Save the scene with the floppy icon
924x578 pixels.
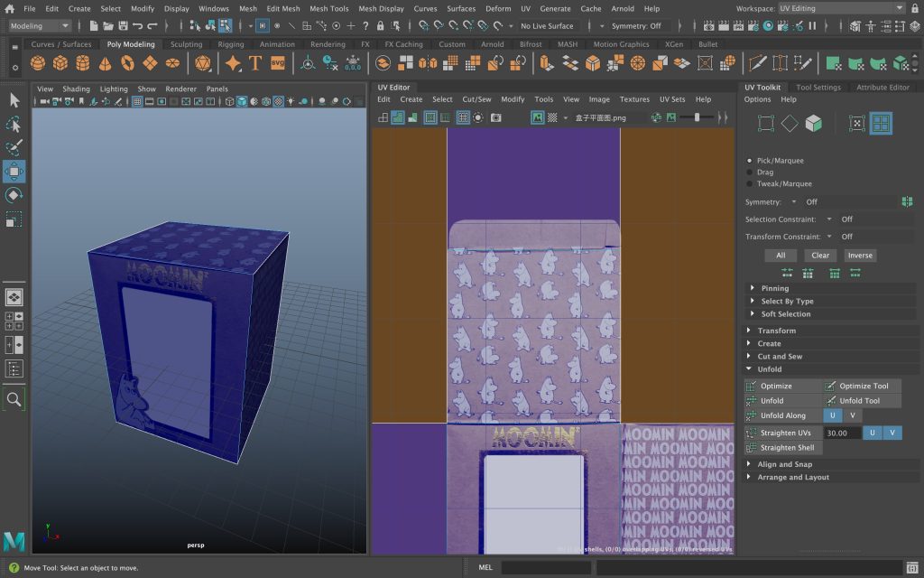coord(123,26)
